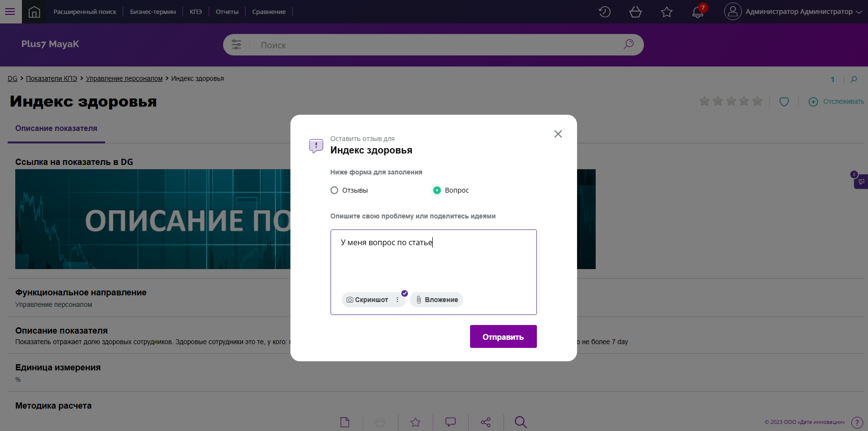Viewport: 868px width, 431px height.
Task: Open the Отчеты menu item
Action: tap(227, 11)
